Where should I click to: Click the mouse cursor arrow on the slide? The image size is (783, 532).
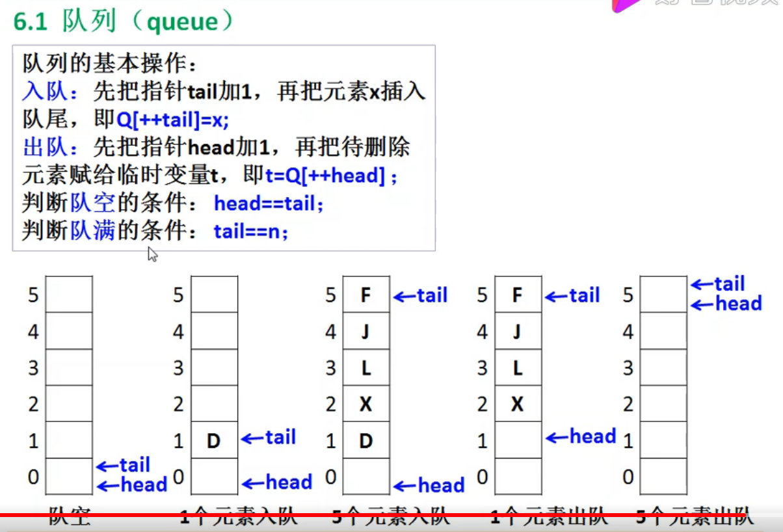pyautogui.click(x=152, y=254)
